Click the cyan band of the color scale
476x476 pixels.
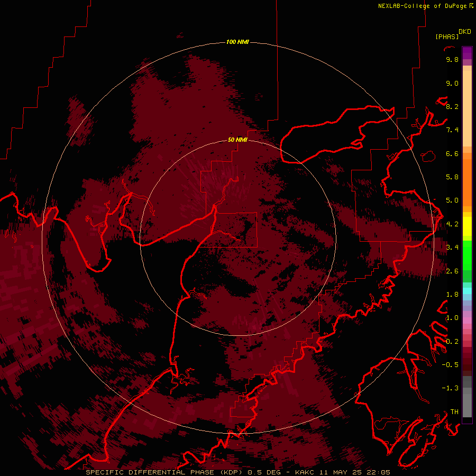tap(467, 291)
